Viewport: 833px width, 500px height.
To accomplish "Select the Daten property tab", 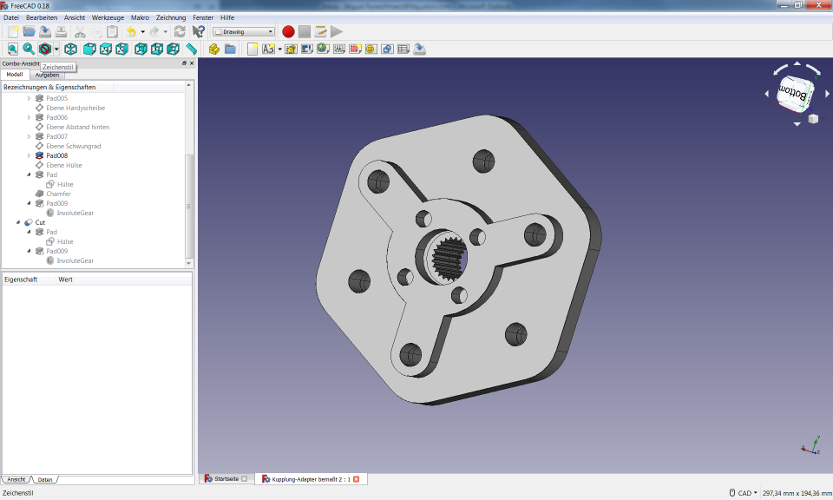I will 45,480.
